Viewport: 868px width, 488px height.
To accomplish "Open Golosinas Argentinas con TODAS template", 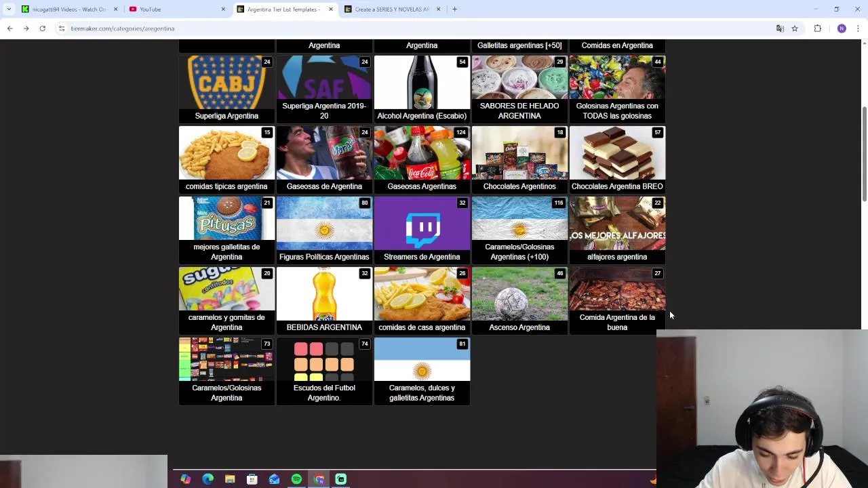I will pos(617,89).
